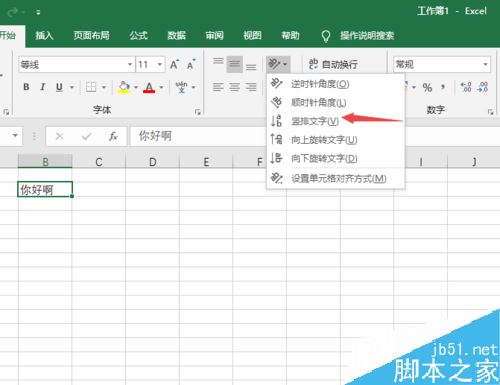This screenshot has width=500, height=385.
Task: Choose 顺时针角度(L) menu item
Action: pyautogui.click(x=336, y=102)
